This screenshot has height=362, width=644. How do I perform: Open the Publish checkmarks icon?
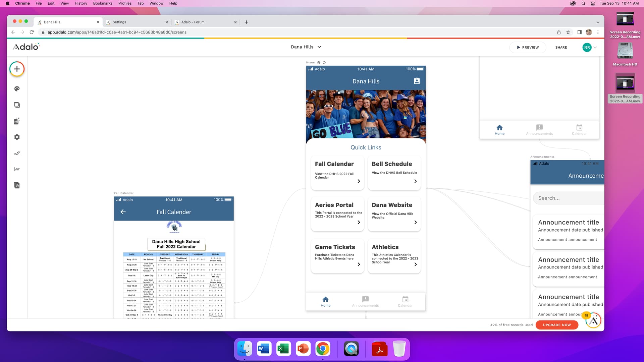point(17,153)
